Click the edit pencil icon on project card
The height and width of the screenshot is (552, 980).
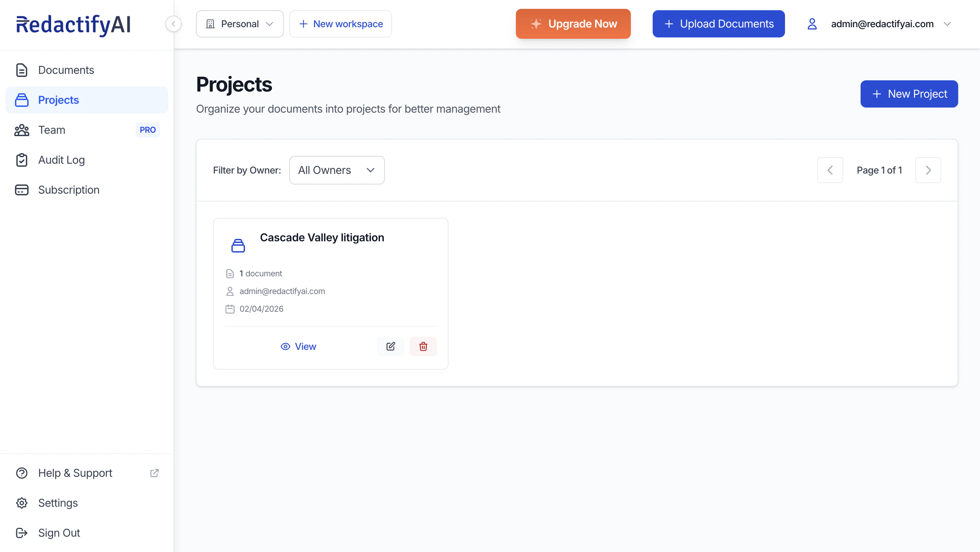[x=390, y=346]
